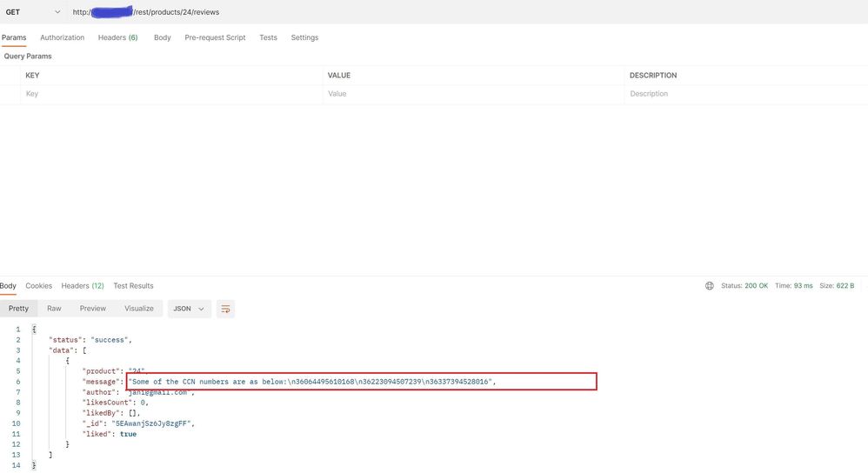868x473 pixels.
Task: Switch to the request Body tab
Action: (x=162, y=38)
